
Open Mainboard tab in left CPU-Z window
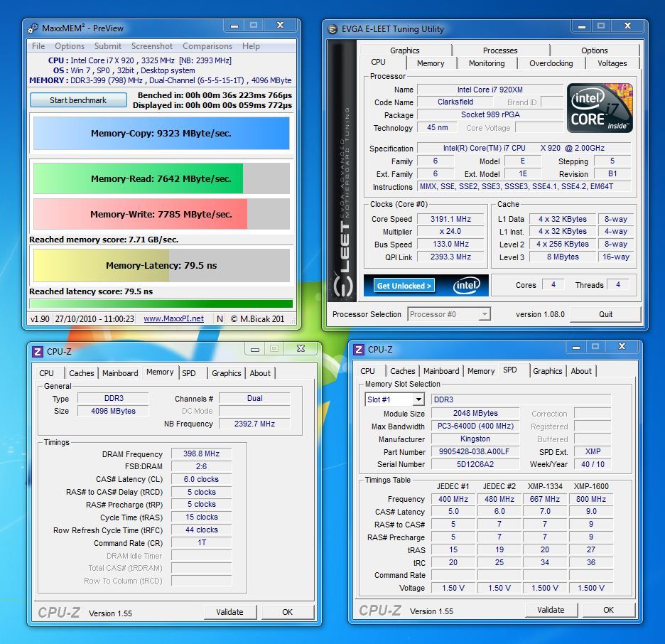[120, 373]
